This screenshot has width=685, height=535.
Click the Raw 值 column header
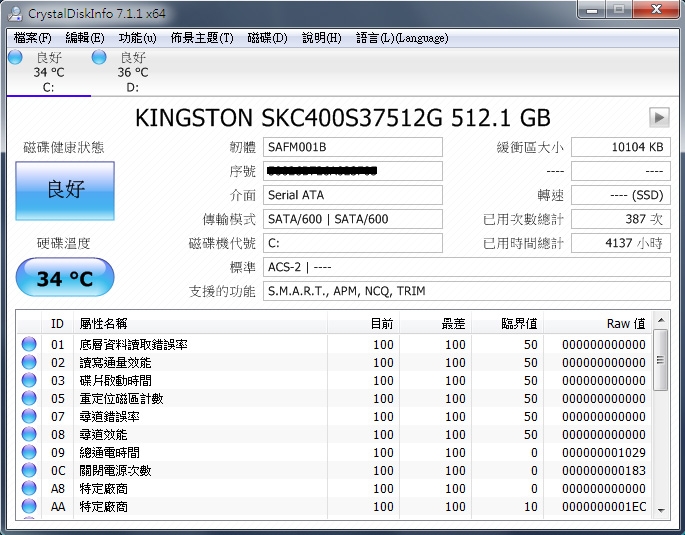(x=598, y=324)
